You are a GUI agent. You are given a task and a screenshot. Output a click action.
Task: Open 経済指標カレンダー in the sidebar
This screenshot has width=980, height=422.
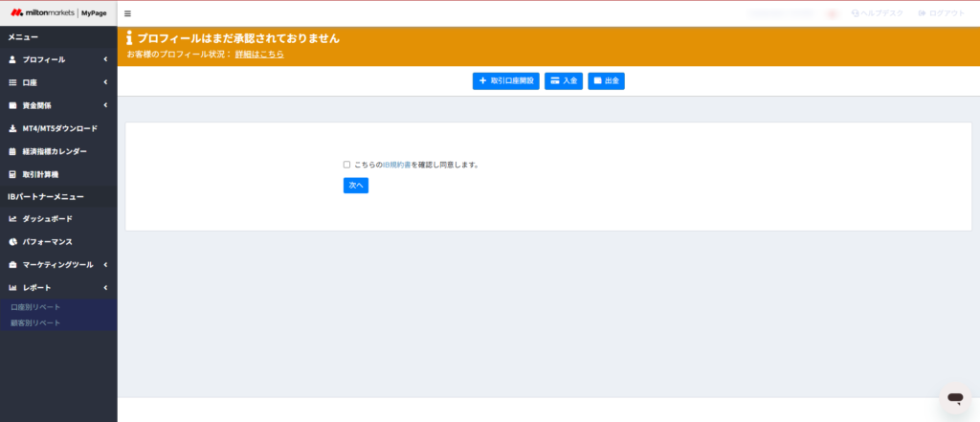[x=55, y=151]
